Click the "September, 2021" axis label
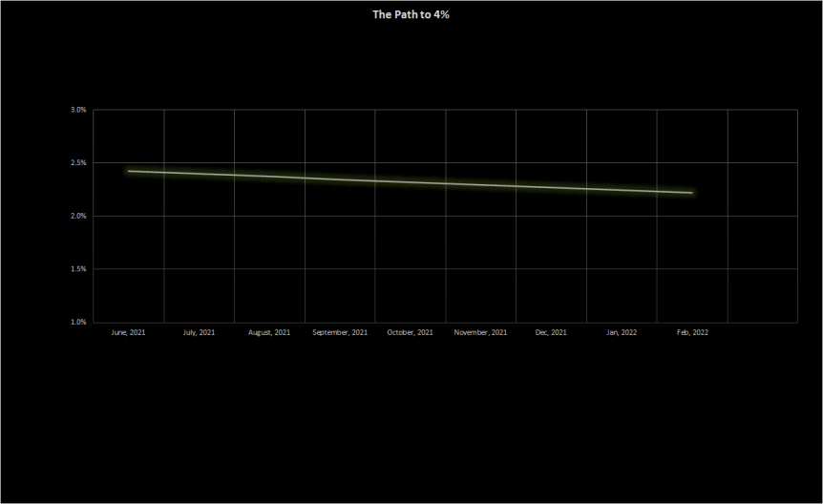 (x=340, y=333)
